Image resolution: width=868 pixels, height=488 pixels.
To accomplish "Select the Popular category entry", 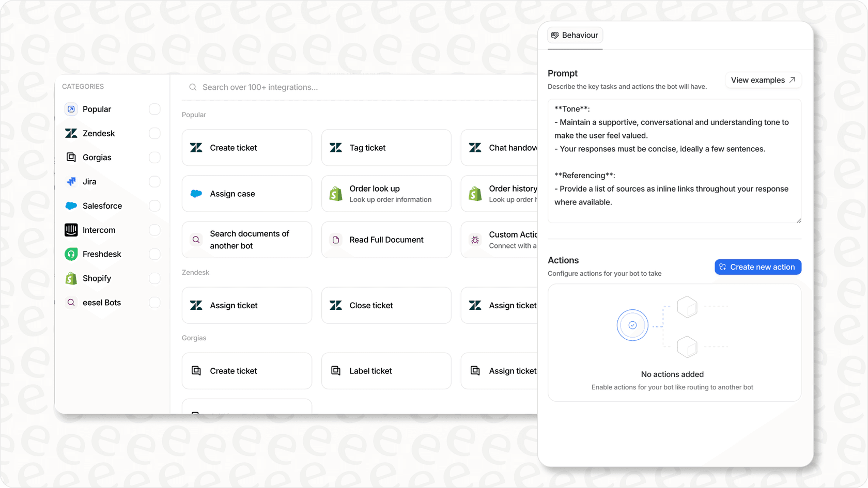I will (96, 109).
